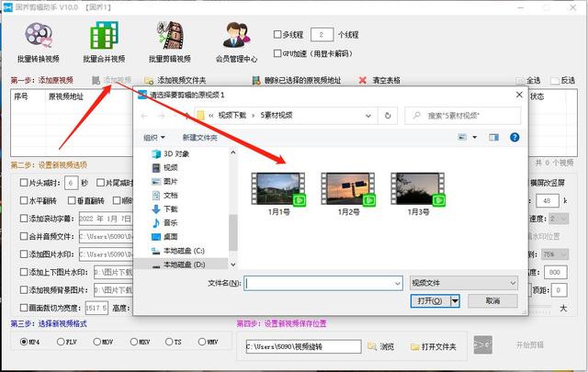Click 清空表格 red X icon
This screenshot has height=372, width=588.
tap(362, 80)
